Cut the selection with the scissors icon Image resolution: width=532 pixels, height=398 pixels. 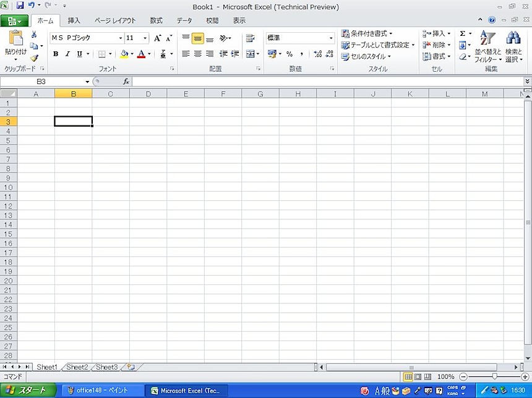34,34
